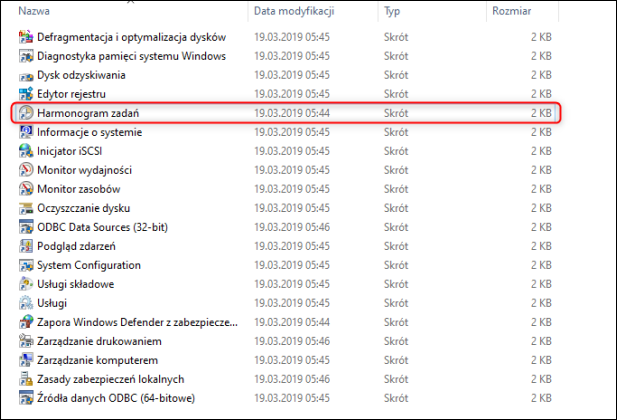This screenshot has height=420, width=617.
Task: Select the Dysk odzyskiwania drive icon
Action: [x=26, y=76]
